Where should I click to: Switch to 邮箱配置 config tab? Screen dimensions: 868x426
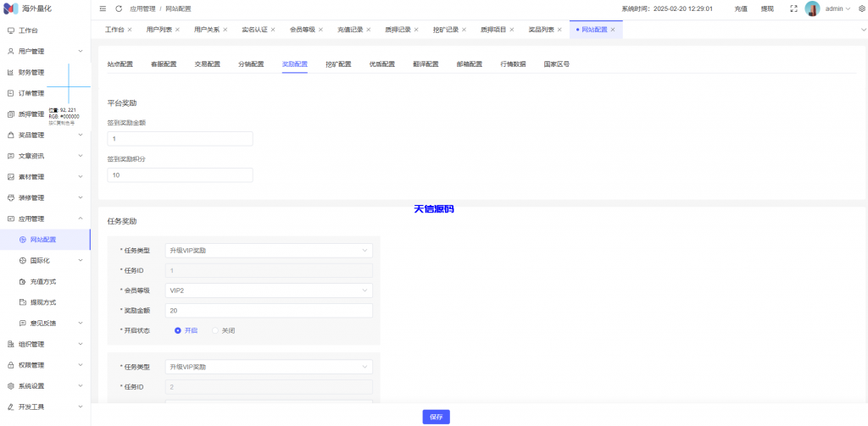[x=470, y=64]
